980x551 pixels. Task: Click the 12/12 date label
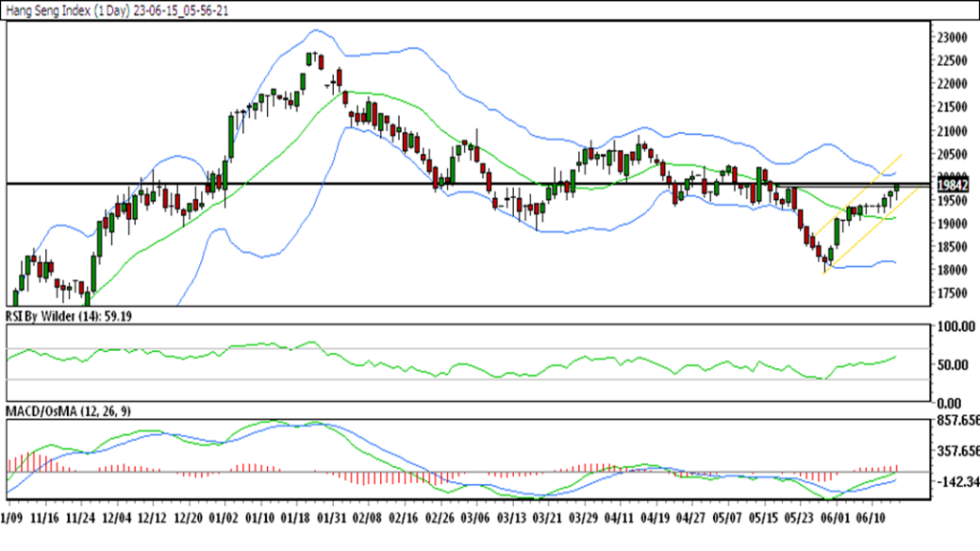152,518
